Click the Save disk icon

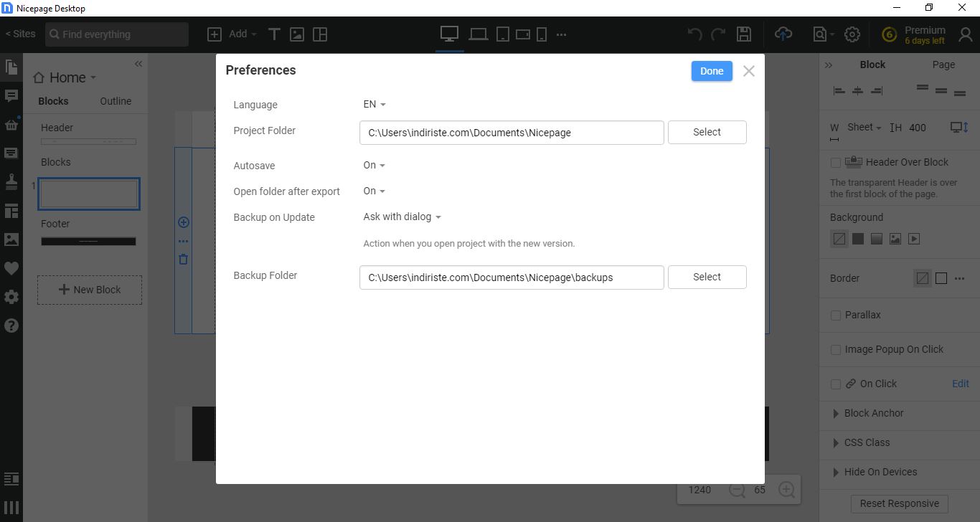tap(744, 34)
